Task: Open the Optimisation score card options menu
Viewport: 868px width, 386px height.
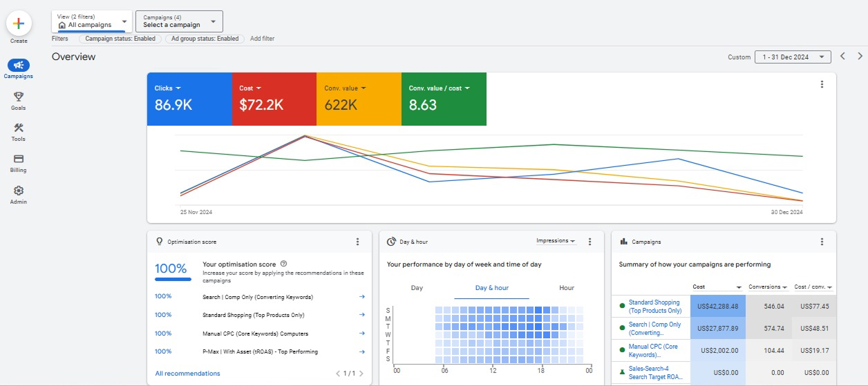Action: (357, 242)
